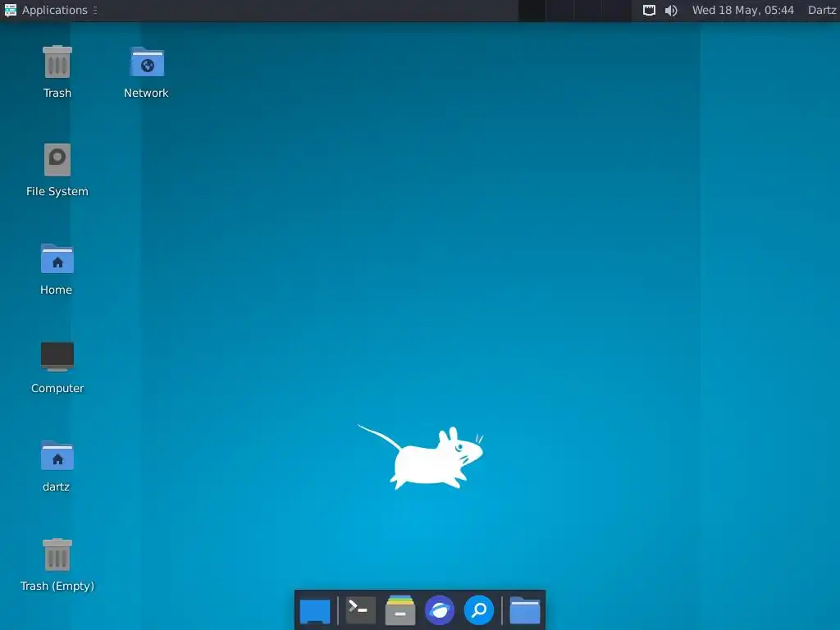Select the Network folder desktop icon

point(147,62)
